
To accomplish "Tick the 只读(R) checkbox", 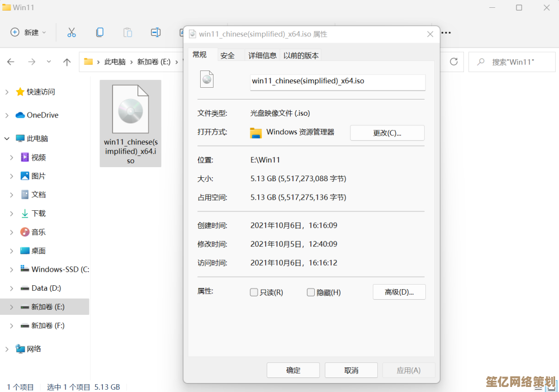I will click(254, 292).
